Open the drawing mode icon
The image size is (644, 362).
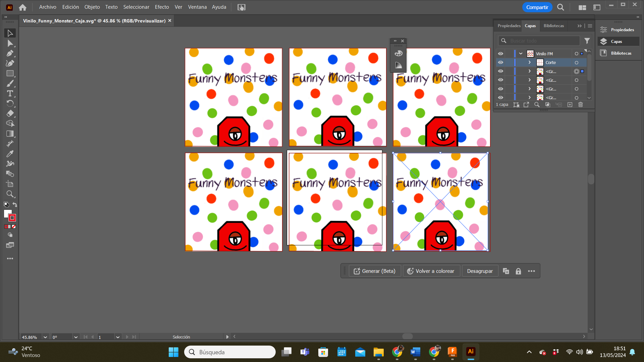point(10,235)
